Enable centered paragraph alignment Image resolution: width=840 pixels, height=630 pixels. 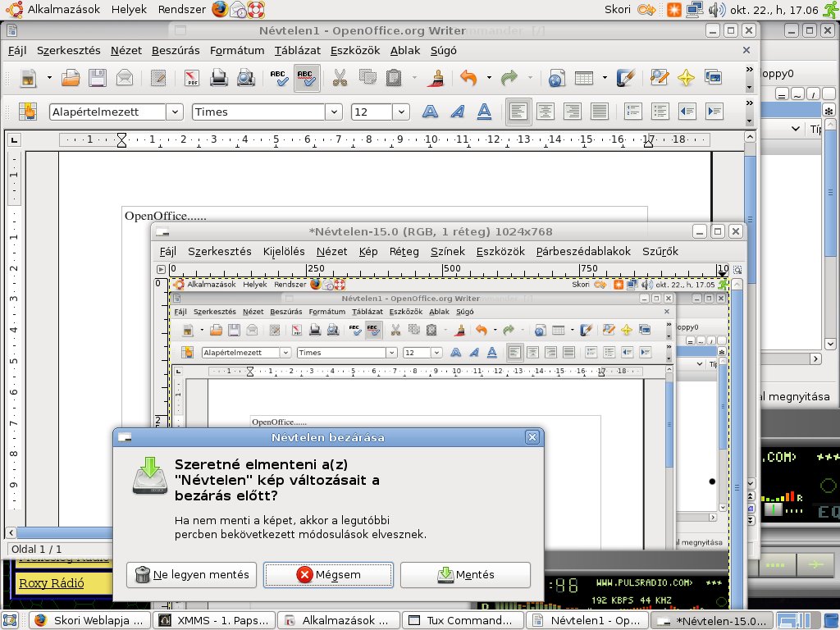[546, 112]
